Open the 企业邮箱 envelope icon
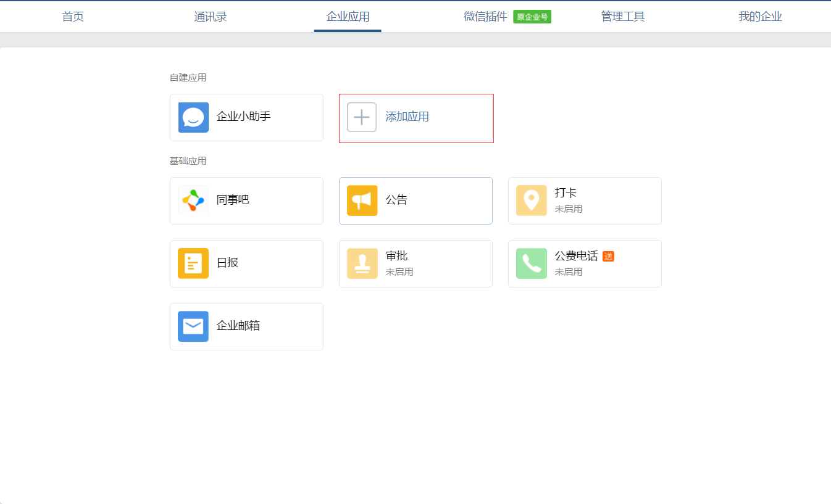Image resolution: width=831 pixels, height=504 pixels. [193, 326]
